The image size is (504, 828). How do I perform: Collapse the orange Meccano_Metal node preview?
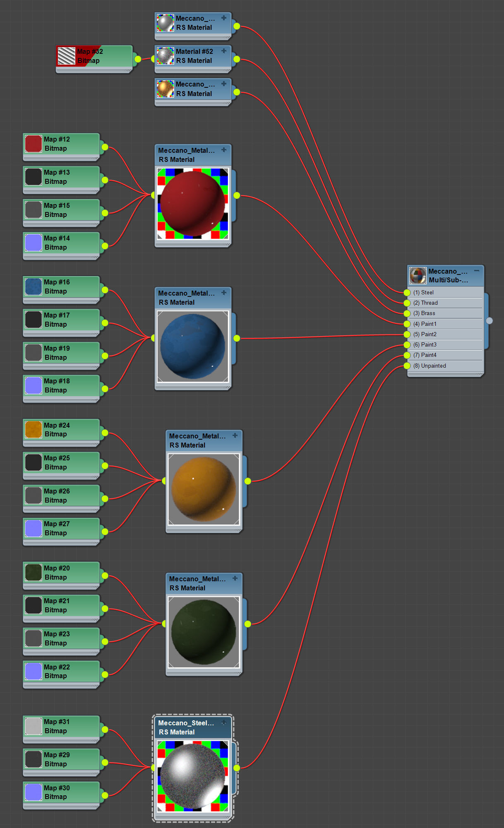235,436
